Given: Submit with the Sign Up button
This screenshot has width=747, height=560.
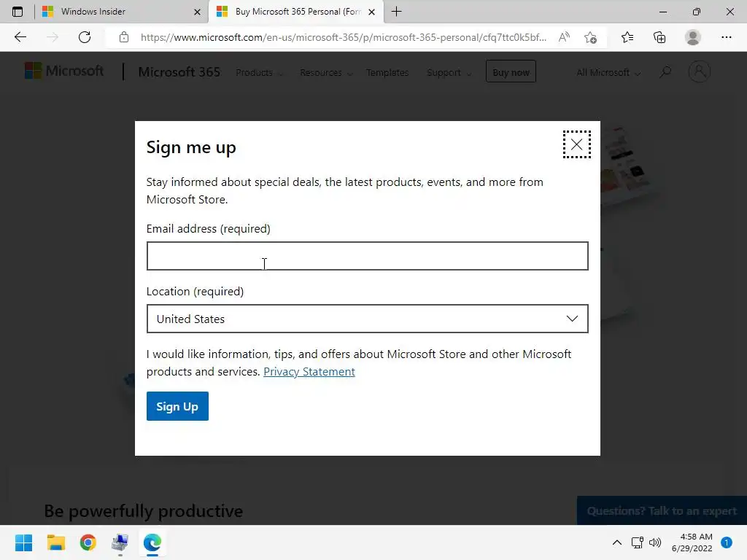Looking at the screenshot, I should 177,406.
